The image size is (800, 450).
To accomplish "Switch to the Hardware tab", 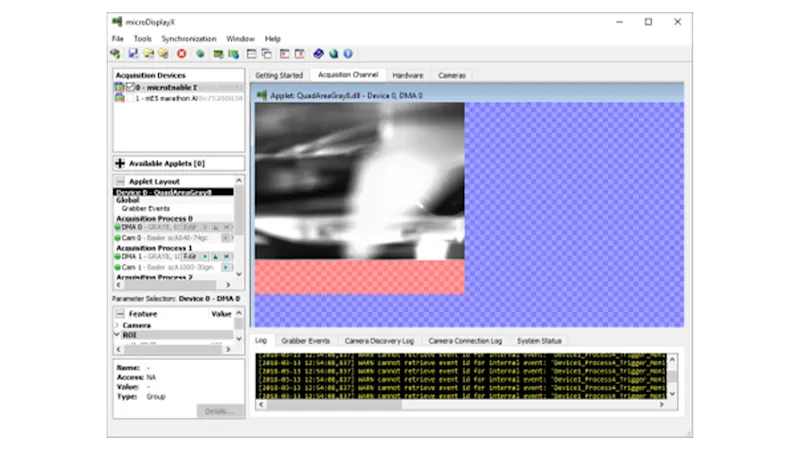I will (407, 75).
